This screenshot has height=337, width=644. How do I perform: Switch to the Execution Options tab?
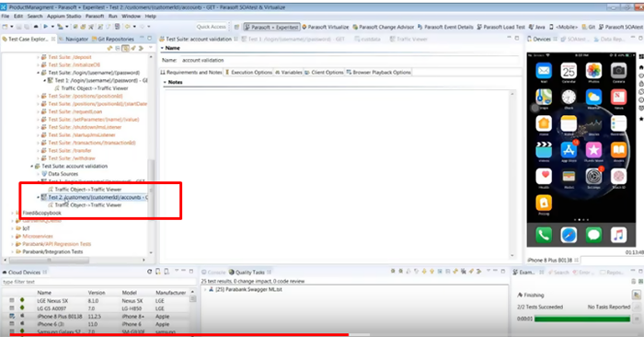coord(248,73)
